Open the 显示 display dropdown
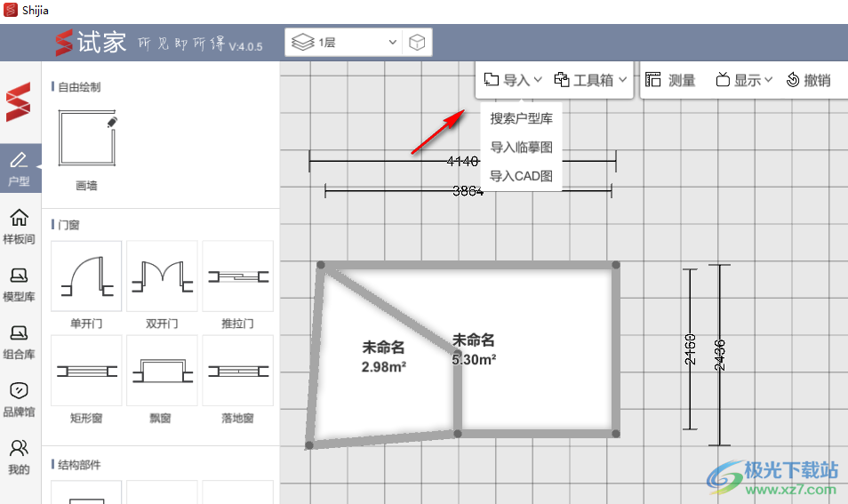The width and height of the screenshot is (848, 504). point(744,80)
